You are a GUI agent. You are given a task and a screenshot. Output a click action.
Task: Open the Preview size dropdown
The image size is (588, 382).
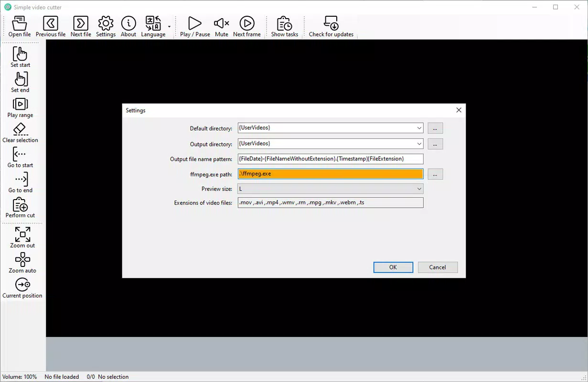point(419,189)
